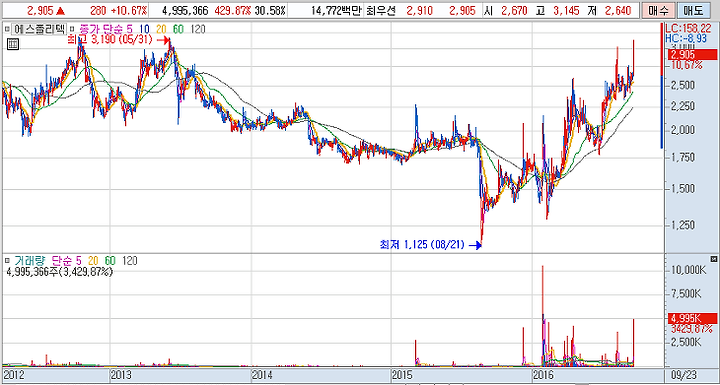
Task: Click the 3429.87% label under volume tag
Action: [x=692, y=329]
